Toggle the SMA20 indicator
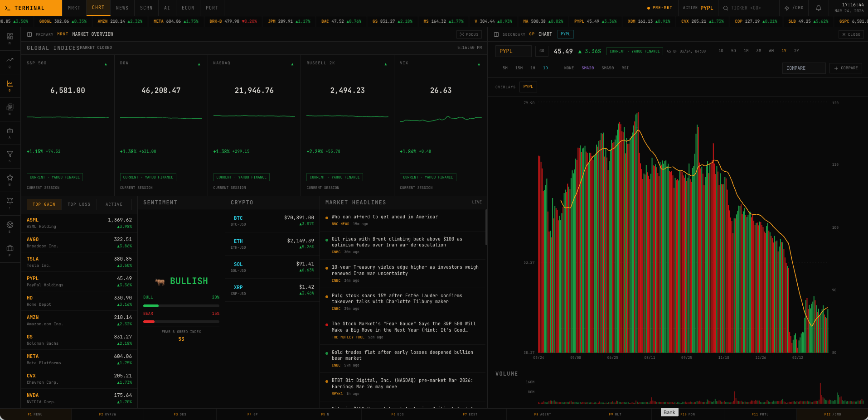 coord(588,68)
